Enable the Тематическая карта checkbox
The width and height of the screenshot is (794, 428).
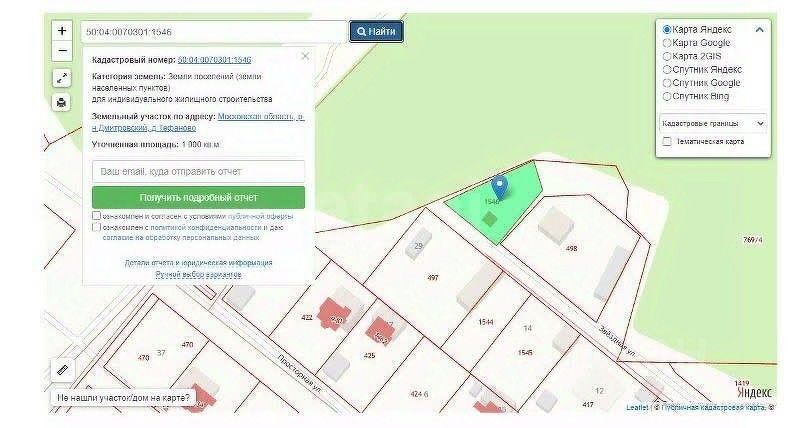tap(667, 141)
